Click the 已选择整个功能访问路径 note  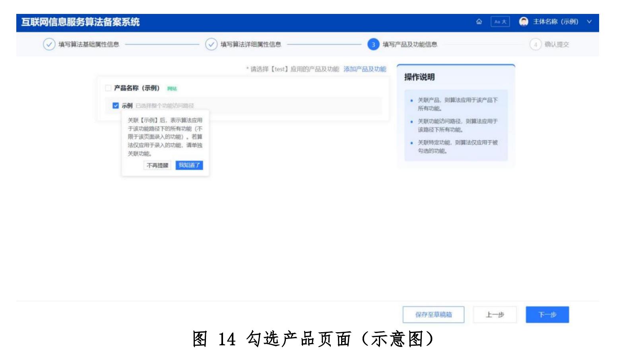(165, 106)
